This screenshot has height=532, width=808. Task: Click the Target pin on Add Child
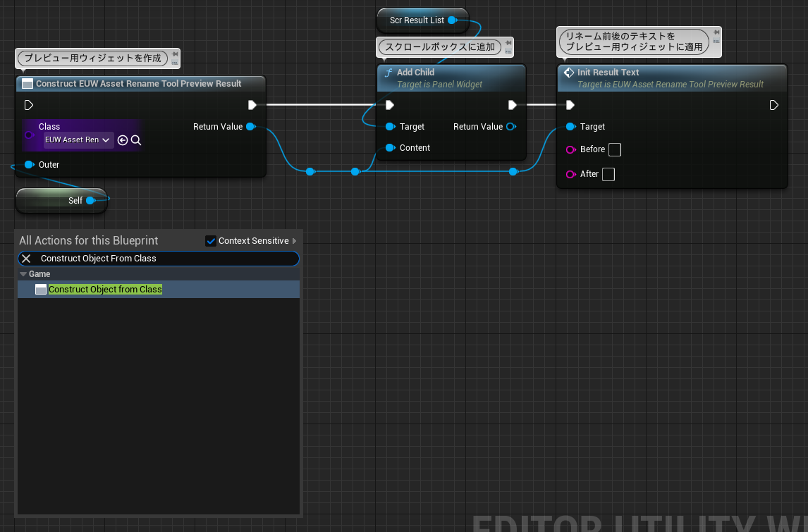[390, 127]
